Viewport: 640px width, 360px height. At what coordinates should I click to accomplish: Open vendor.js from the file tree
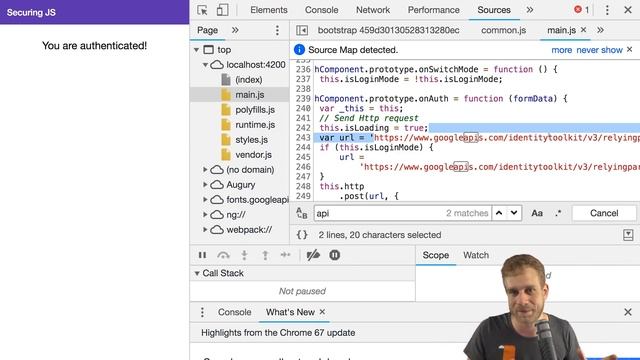(x=253, y=155)
